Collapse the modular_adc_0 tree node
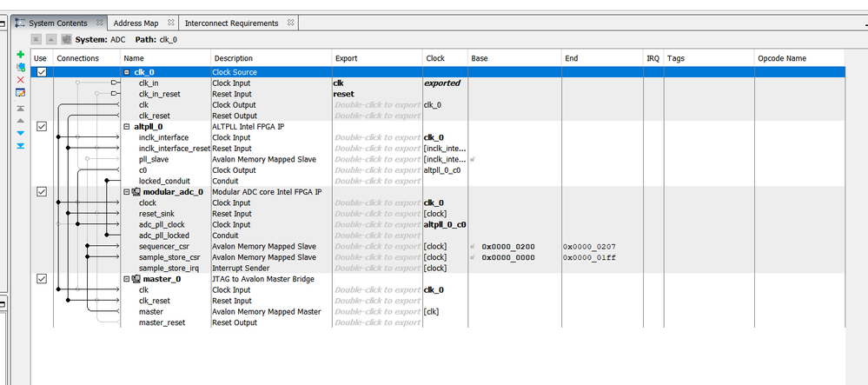868x385 pixels. tap(127, 192)
